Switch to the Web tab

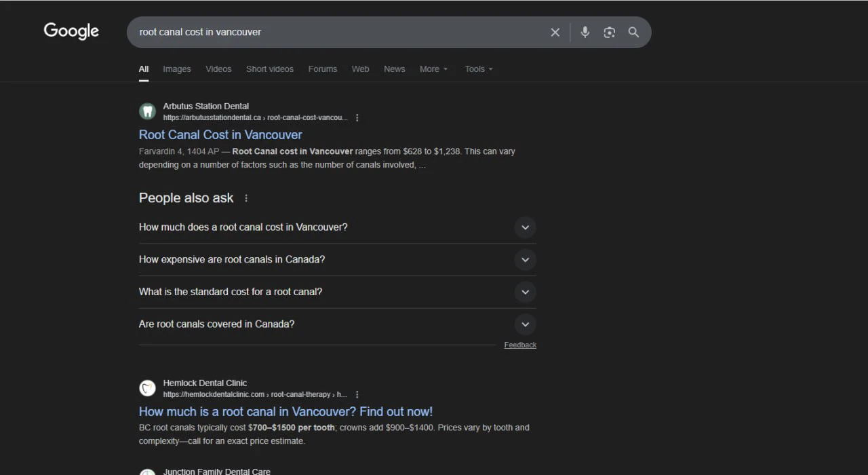click(360, 69)
